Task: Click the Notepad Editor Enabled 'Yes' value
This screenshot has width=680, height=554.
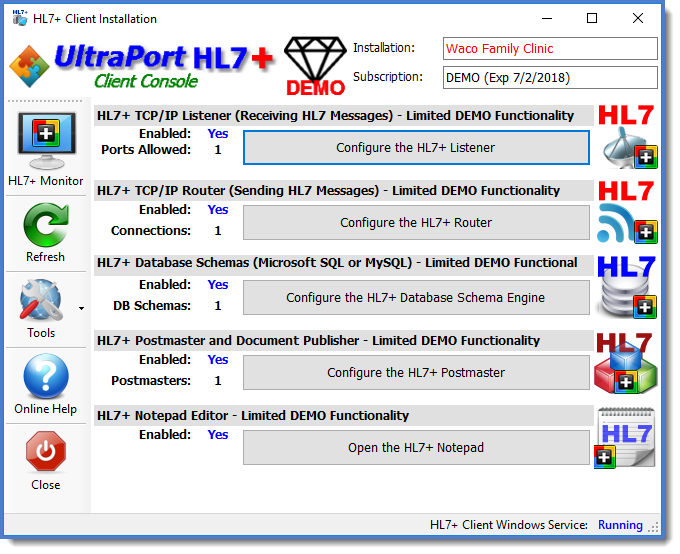Action: (218, 435)
